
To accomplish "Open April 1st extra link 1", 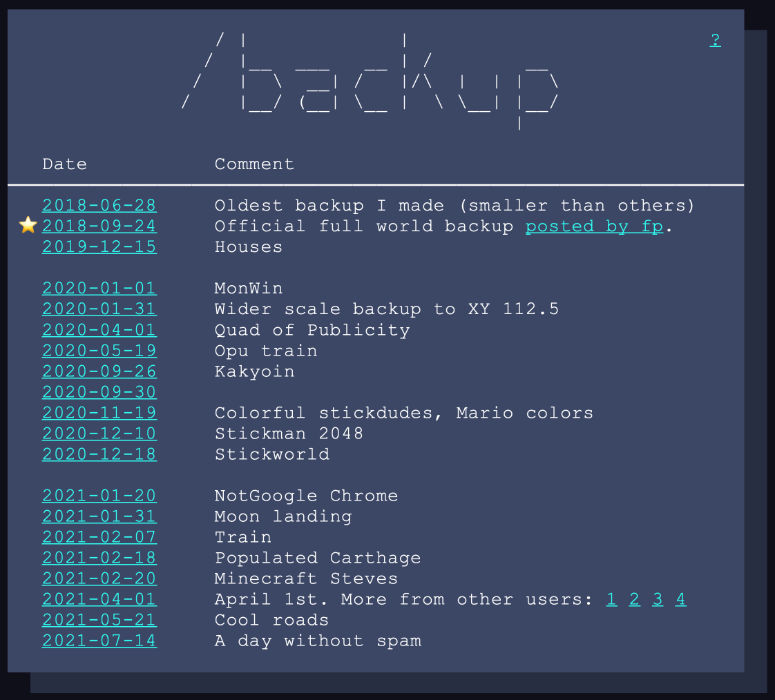I will (611, 599).
